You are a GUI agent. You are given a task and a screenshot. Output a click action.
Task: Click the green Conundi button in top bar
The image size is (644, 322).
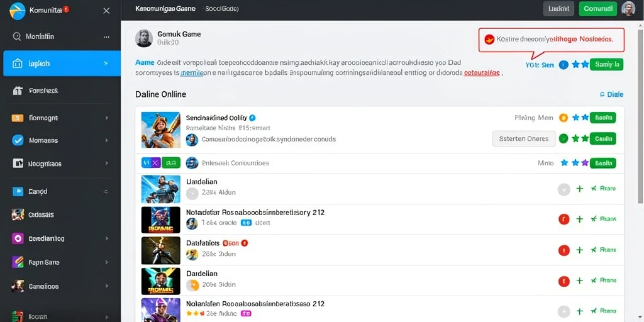coord(597,9)
